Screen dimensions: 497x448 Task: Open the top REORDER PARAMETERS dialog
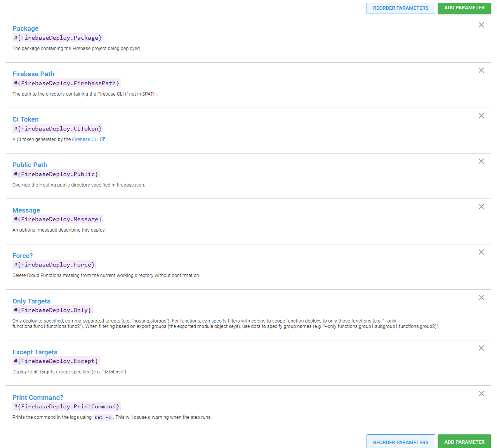(401, 8)
